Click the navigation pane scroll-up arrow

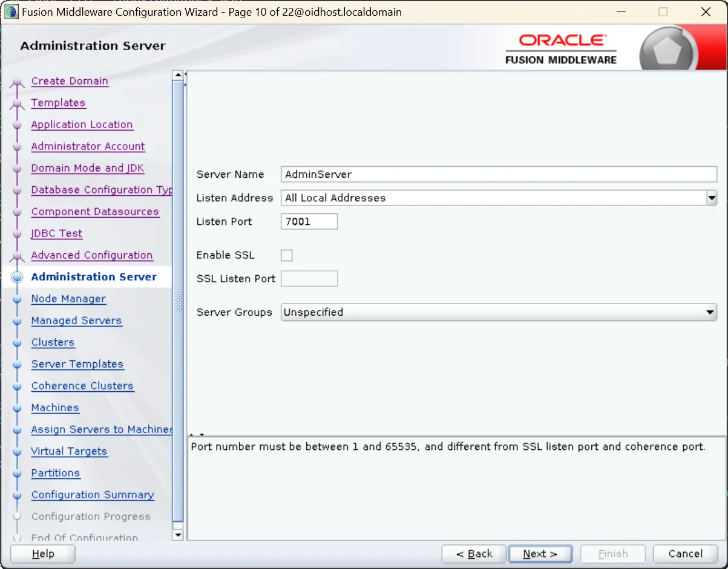[178, 76]
